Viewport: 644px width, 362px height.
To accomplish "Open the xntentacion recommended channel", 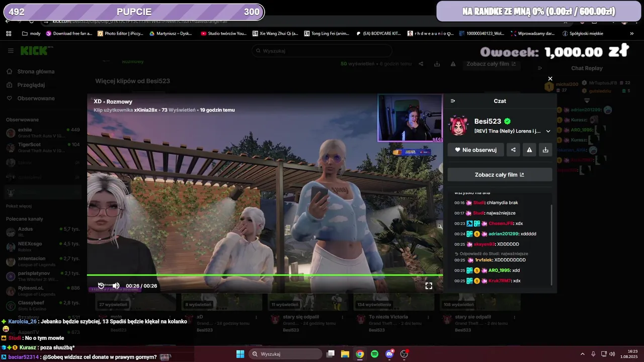I will click(42, 261).
